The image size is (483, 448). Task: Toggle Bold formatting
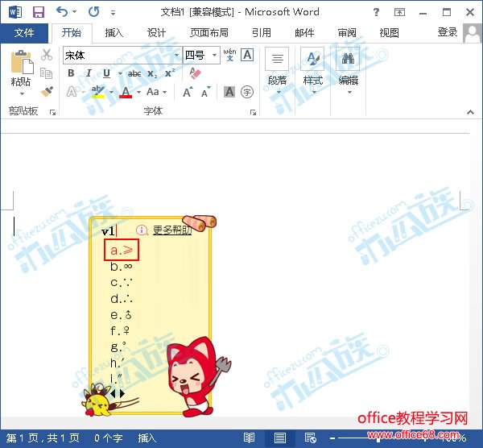click(x=71, y=73)
